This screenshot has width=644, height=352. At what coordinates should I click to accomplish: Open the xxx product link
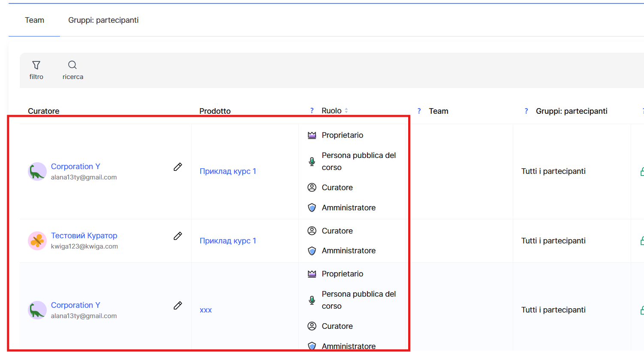(x=206, y=310)
